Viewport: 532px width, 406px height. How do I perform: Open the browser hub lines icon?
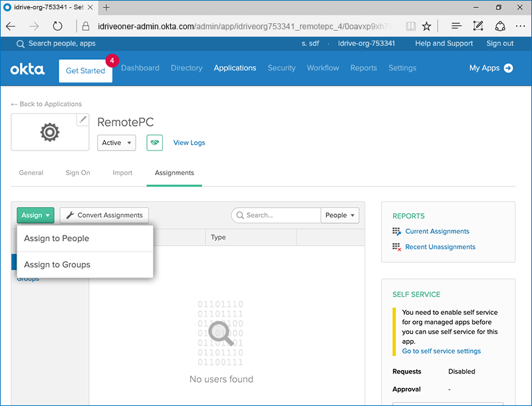(456, 26)
